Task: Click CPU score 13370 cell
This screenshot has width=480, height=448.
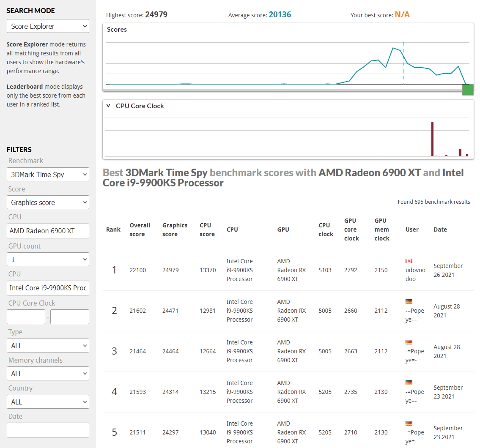Action: pos(208,270)
